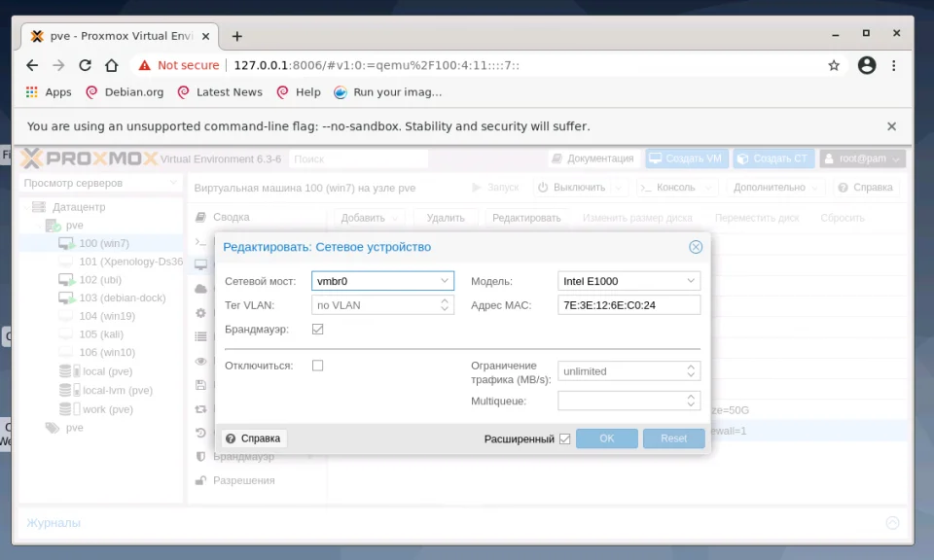Click the Справка help button
This screenshot has width=934, height=560.
[x=253, y=437]
